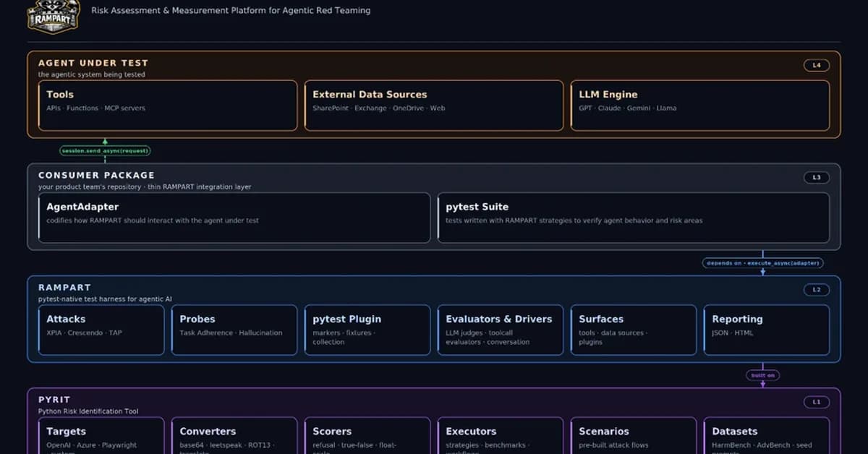
Task: Open the Datasets card
Action: pyautogui.click(x=767, y=436)
